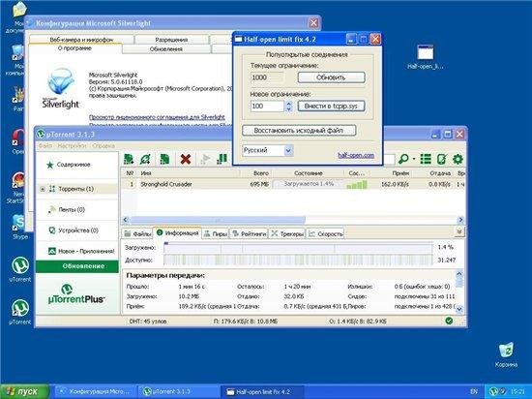Click the Восстановить исходный файл button
The height and width of the screenshot is (399, 532).
pos(299,130)
